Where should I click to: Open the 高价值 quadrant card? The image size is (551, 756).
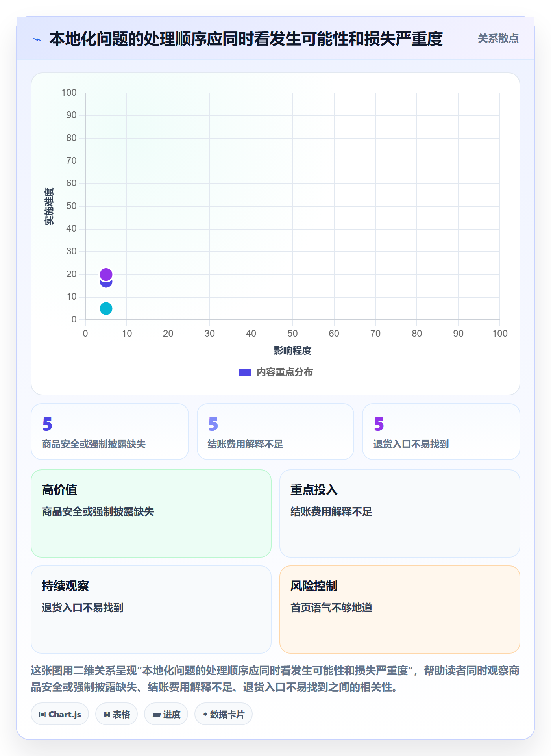(151, 513)
